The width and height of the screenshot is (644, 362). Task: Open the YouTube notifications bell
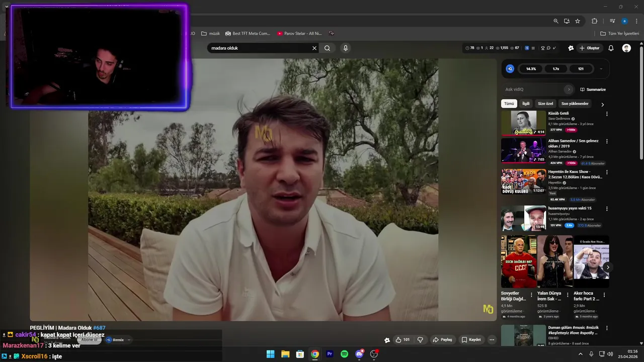click(611, 48)
